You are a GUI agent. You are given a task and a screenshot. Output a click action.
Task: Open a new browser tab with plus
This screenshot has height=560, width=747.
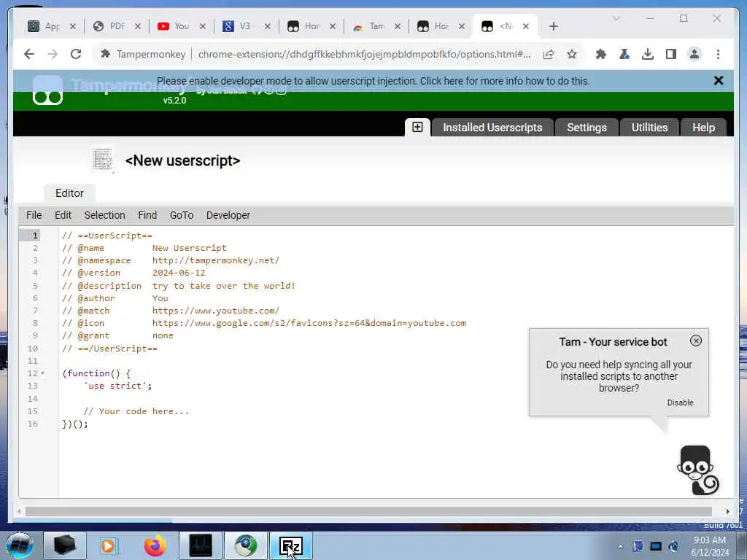553,26
